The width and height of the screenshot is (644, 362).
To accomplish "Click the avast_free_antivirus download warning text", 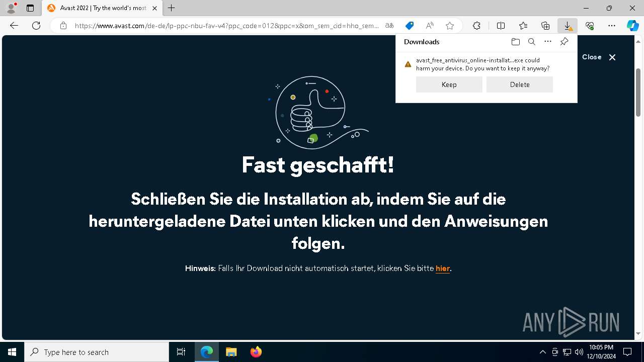I will [x=482, y=64].
